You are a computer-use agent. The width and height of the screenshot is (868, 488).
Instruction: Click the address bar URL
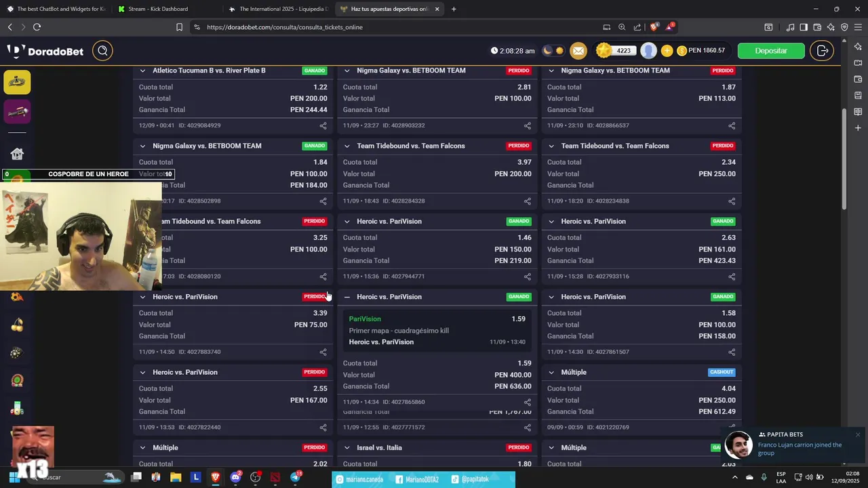tap(285, 27)
